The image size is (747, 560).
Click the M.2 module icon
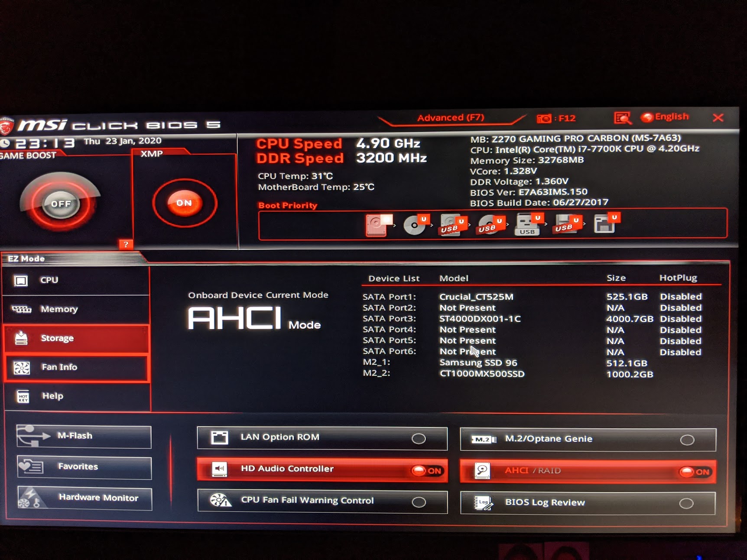click(x=484, y=439)
